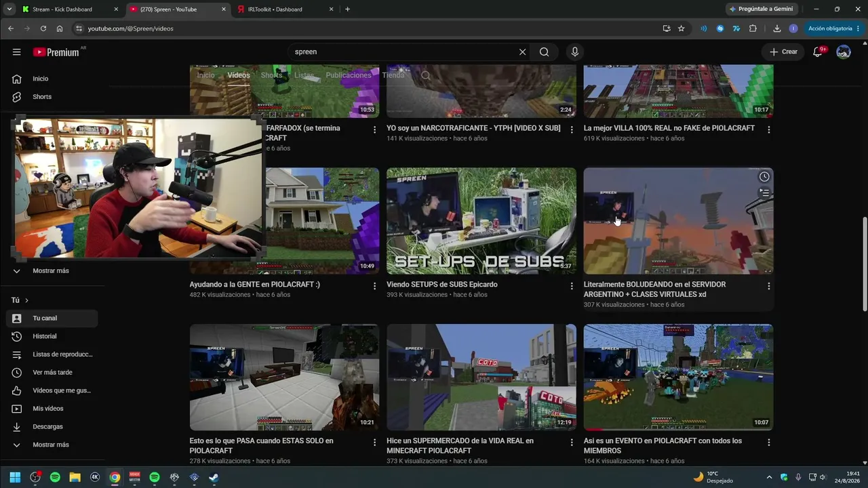The height and width of the screenshot is (488, 868).
Task: Play the EVENTO en PIOLACRAFT thumbnail
Action: (678, 378)
